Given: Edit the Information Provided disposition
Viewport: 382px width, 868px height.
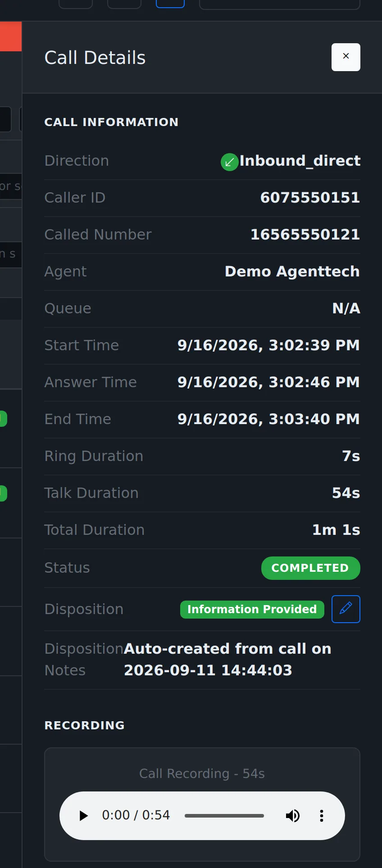Looking at the screenshot, I should coord(346,609).
